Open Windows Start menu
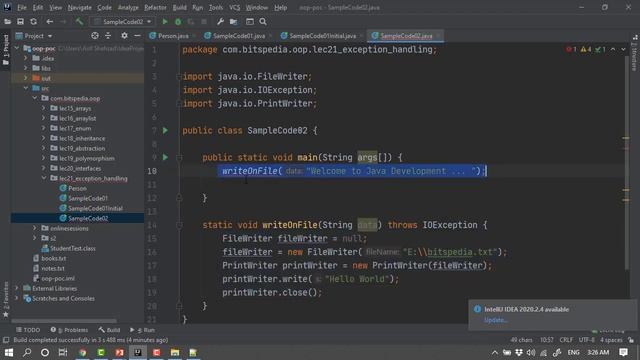The image size is (640, 360). pos(9,352)
